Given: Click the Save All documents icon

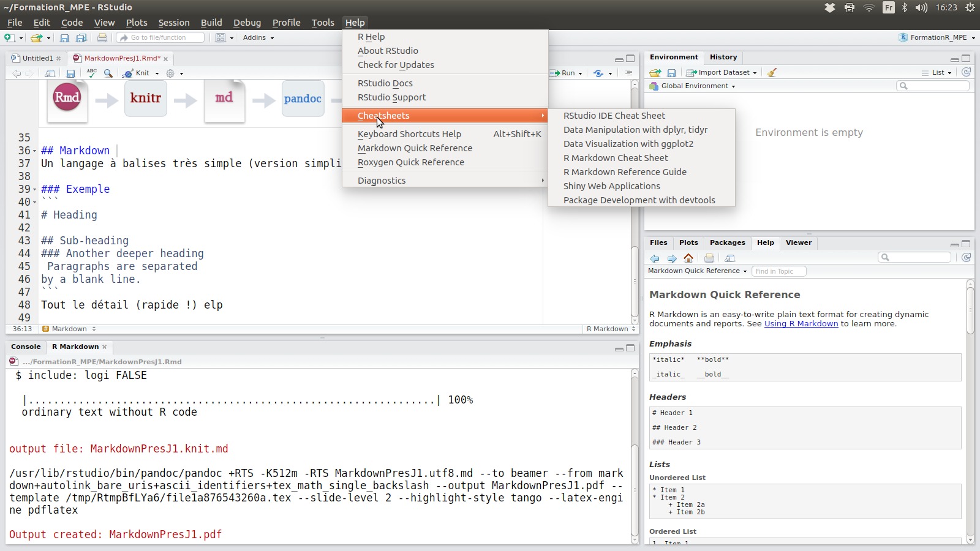Looking at the screenshot, I should point(81,38).
